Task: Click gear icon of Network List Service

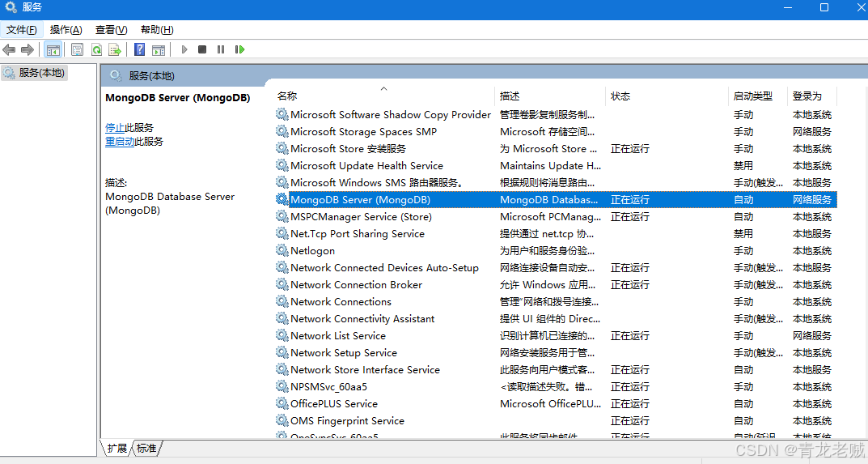Action: [282, 336]
